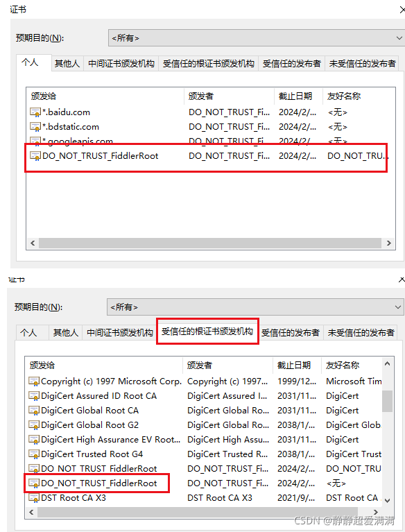Click icon of FiddlerRoot row with friendly name <无>
The width and height of the screenshot is (405, 532).
[x=34, y=483]
